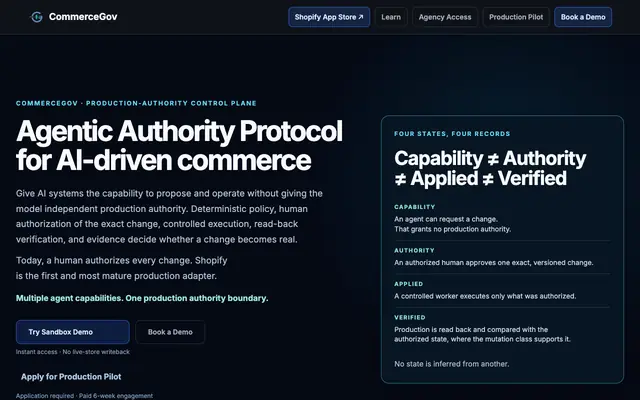Open Agency Access in the navigation
Image resolution: width=640 pixels, height=400 pixels.
pos(445,17)
